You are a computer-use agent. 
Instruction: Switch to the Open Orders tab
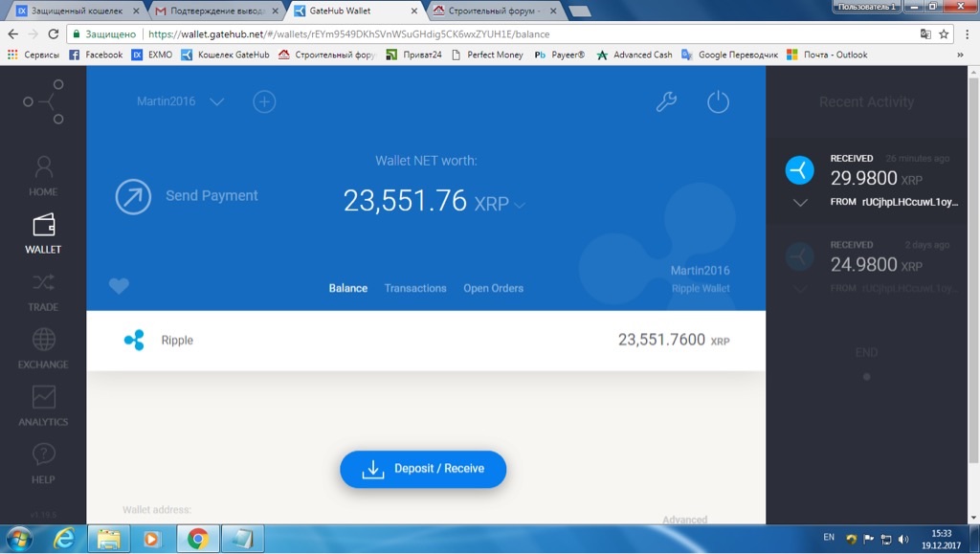tap(493, 288)
